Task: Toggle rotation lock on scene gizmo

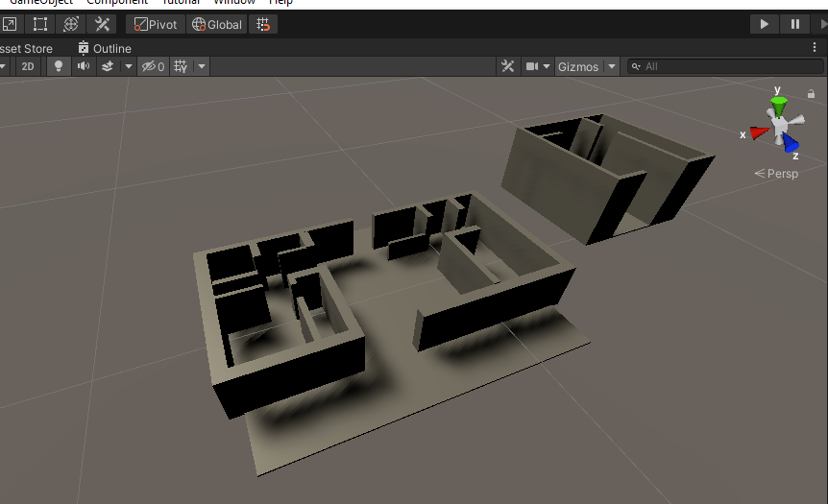Action: tap(810, 93)
